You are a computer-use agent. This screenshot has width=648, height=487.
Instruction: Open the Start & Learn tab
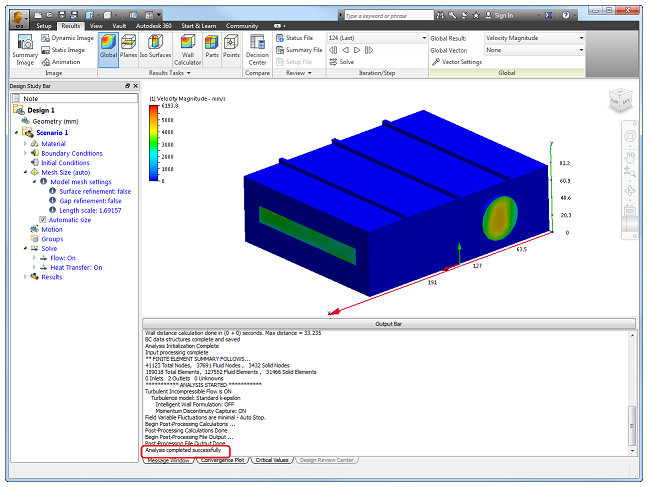199,26
